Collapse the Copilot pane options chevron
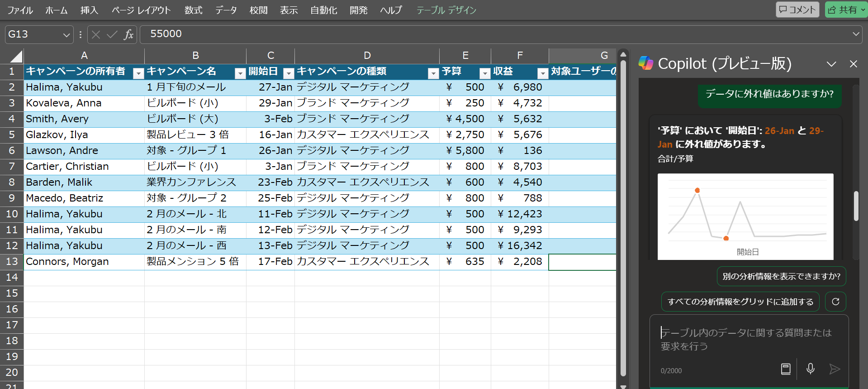 tap(831, 64)
